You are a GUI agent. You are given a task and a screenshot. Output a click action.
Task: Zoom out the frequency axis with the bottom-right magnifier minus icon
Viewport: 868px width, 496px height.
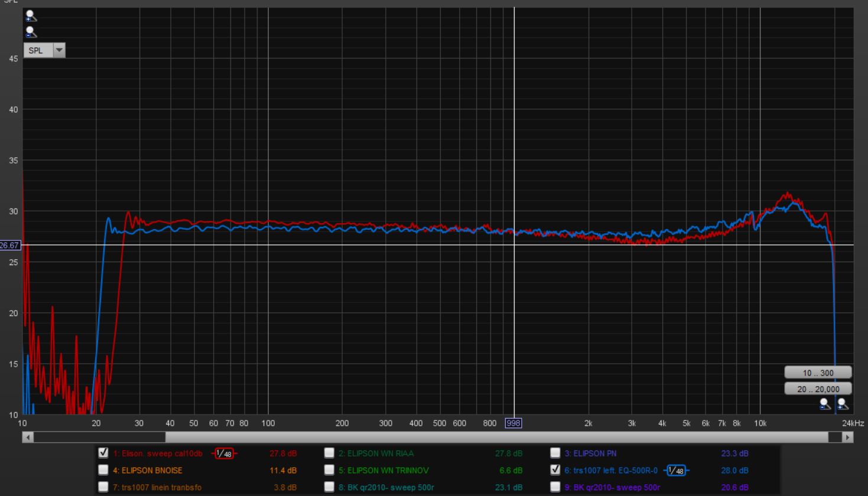pos(825,404)
